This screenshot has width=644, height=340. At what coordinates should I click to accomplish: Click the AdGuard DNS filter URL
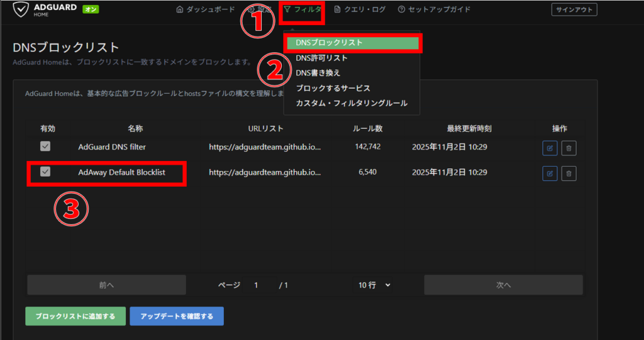tap(265, 146)
